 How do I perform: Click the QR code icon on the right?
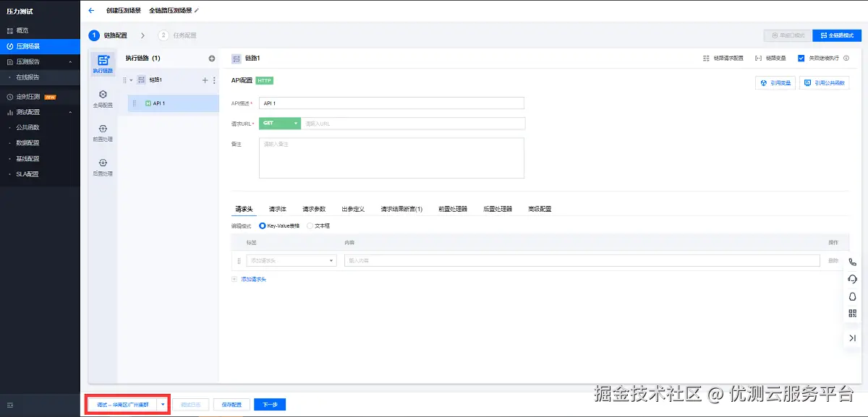coord(851,312)
